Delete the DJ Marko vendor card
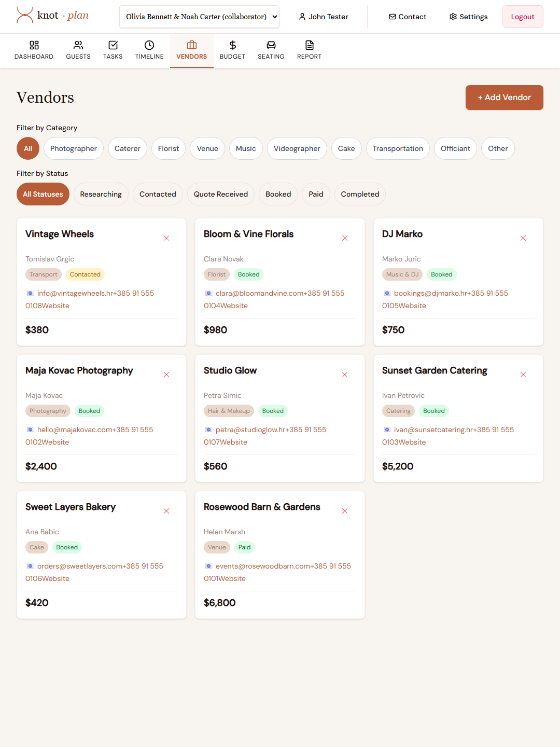The height and width of the screenshot is (747, 560). tap(523, 238)
